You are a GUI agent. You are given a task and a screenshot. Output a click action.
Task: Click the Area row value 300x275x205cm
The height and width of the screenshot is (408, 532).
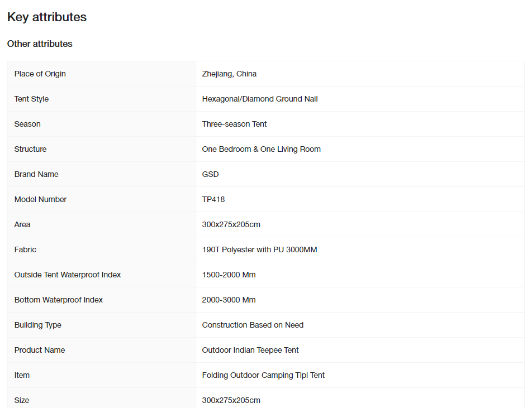(231, 224)
